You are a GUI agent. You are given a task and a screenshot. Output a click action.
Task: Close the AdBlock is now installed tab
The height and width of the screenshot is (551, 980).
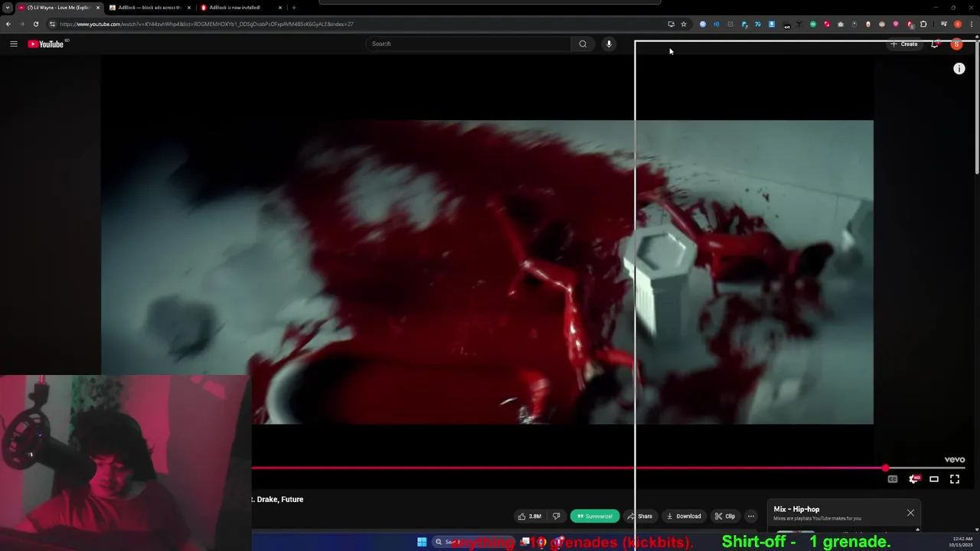tap(280, 8)
